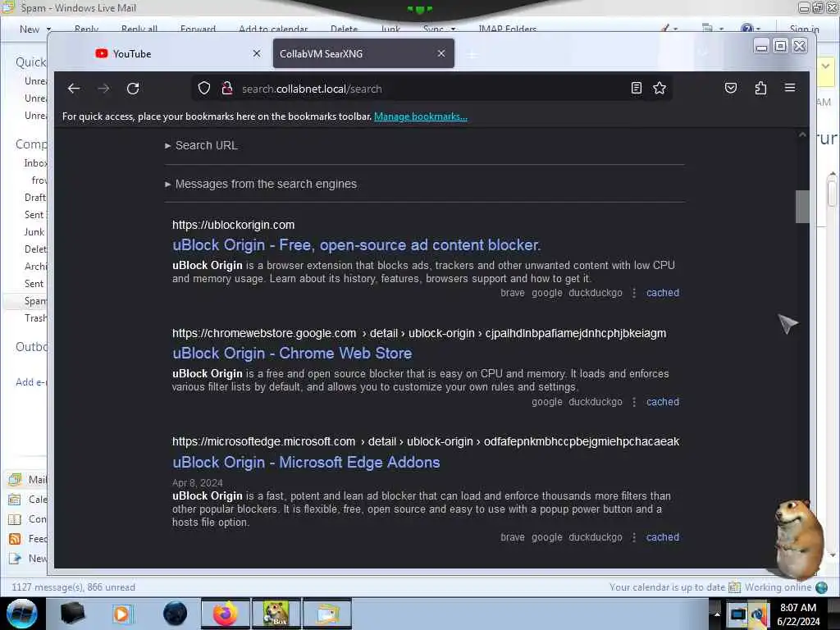The width and height of the screenshot is (840, 630).
Task: Select Spam folder in Windows Live Mail
Action: (34, 300)
